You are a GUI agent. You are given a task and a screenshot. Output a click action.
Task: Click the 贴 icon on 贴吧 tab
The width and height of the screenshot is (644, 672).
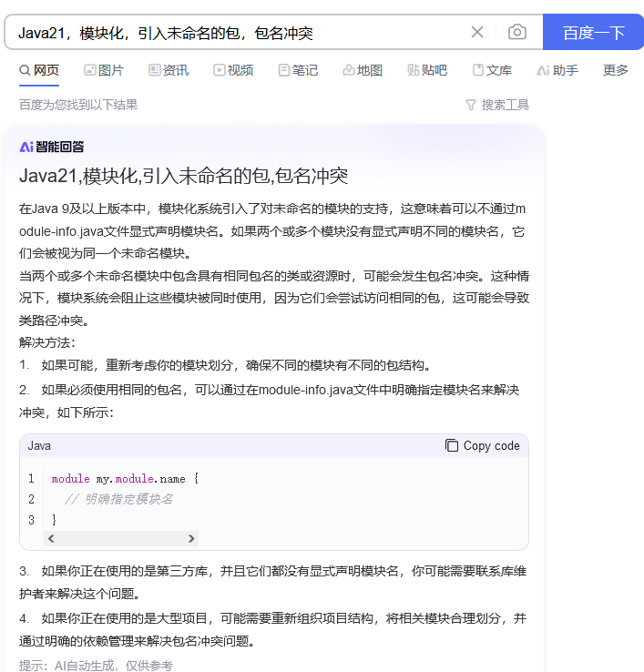[413, 70]
